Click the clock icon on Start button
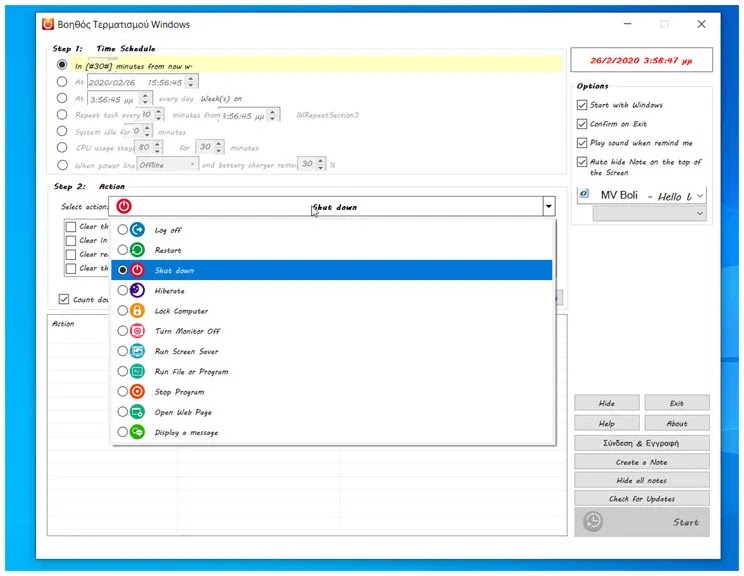Image resolution: width=744 pixels, height=576 pixels. click(x=593, y=521)
